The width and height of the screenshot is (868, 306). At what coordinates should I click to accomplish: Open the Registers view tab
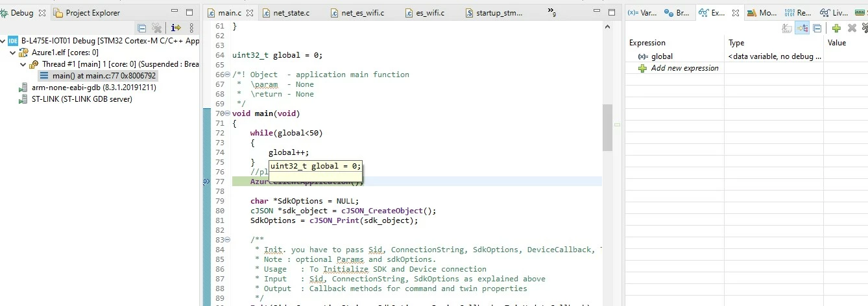[798, 12]
